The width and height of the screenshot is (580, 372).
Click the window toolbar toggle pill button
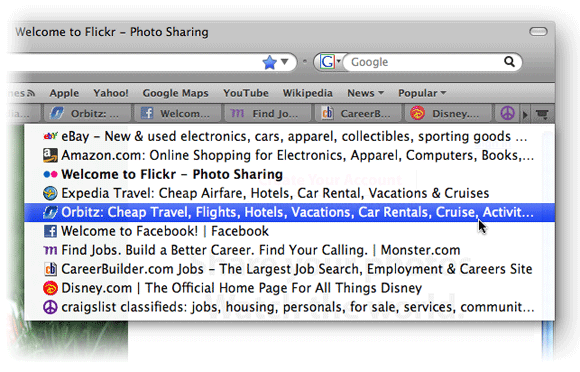pos(538,32)
